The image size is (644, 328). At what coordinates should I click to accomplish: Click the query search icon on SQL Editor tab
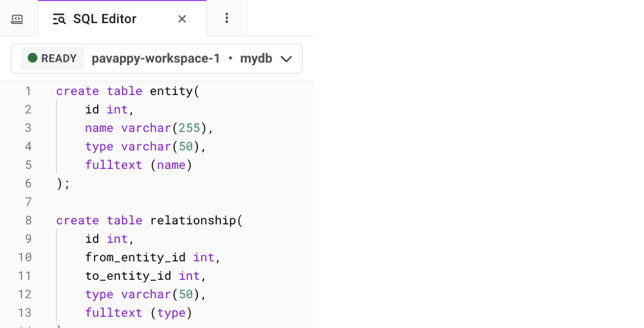point(58,19)
